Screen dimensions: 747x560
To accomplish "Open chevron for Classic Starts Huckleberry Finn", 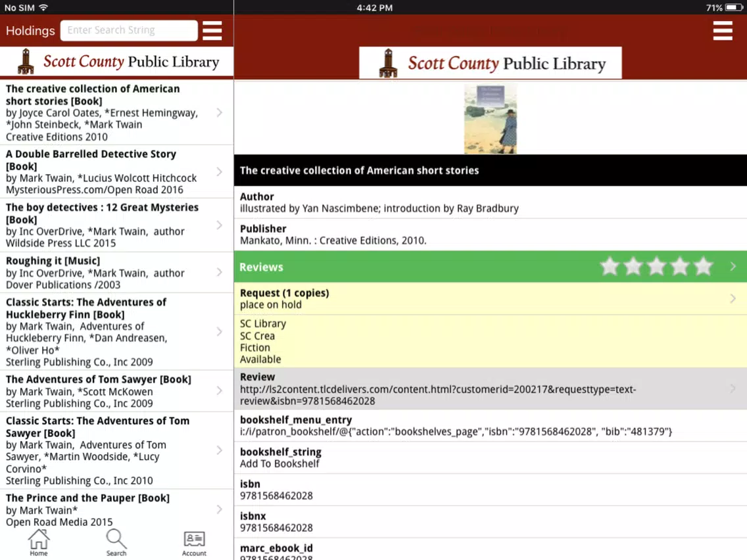I will [x=219, y=331].
